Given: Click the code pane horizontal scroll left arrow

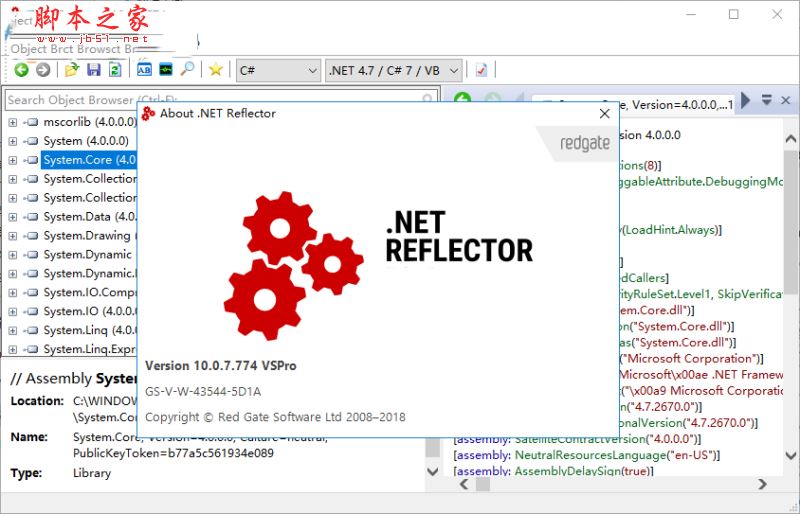Looking at the screenshot, I should pyautogui.click(x=464, y=484).
